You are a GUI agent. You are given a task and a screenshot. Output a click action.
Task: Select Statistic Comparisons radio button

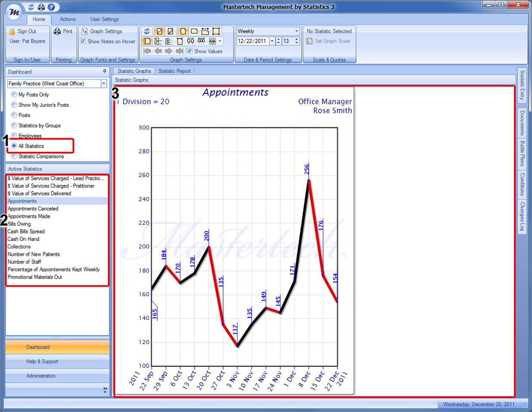[x=14, y=156]
